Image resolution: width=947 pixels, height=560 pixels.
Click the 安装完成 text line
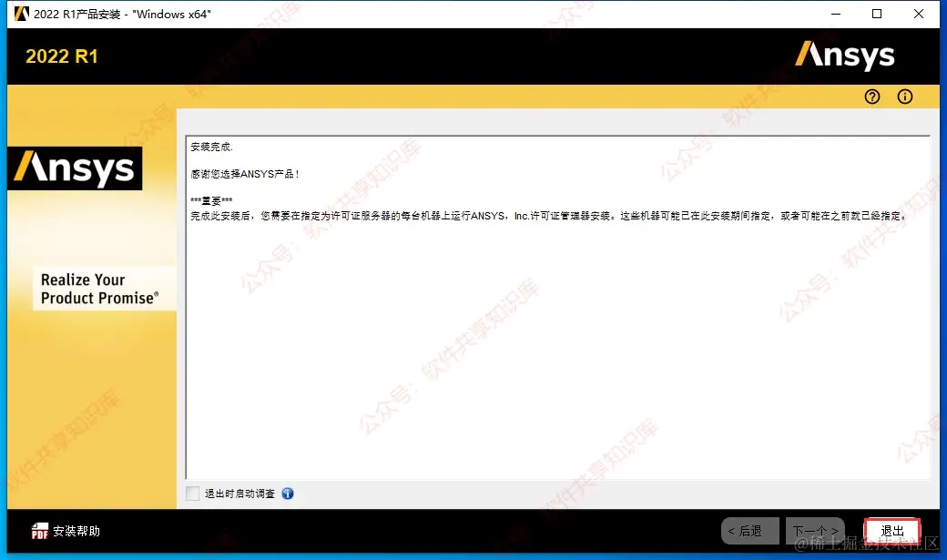(211, 147)
